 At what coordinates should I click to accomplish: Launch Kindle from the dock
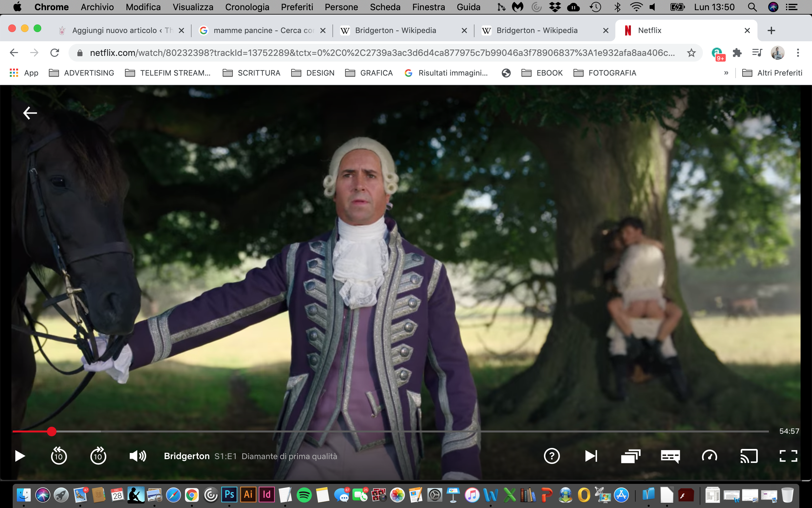pyautogui.click(x=136, y=495)
